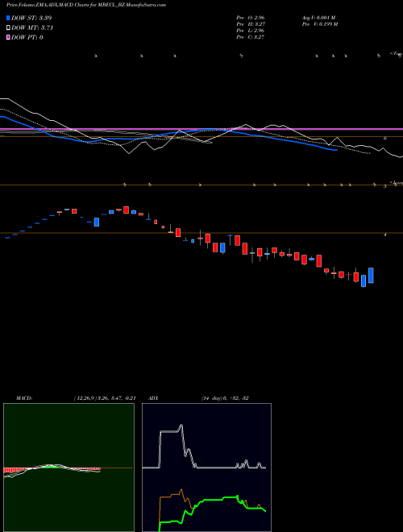Click the 'MACD:' panel label
The image size is (403, 532).
pos(24,398)
